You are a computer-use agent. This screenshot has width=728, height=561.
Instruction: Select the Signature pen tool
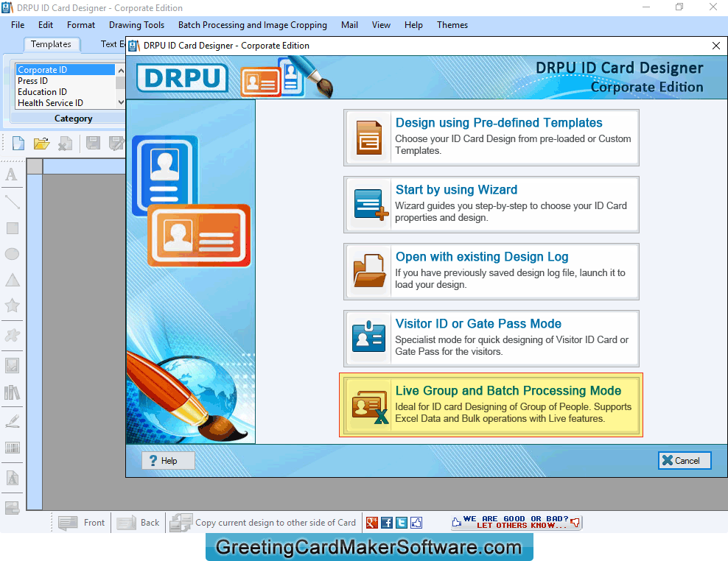click(12, 421)
